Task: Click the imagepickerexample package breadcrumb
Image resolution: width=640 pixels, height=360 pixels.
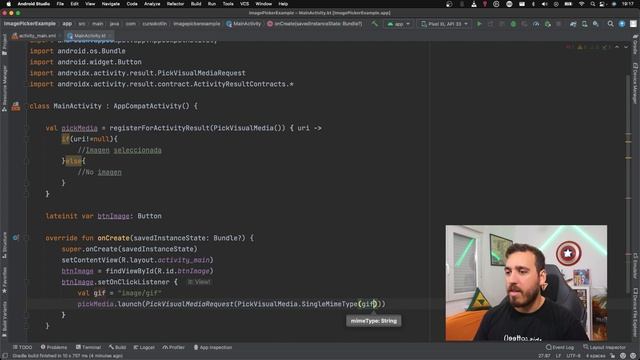Action: click(197, 24)
